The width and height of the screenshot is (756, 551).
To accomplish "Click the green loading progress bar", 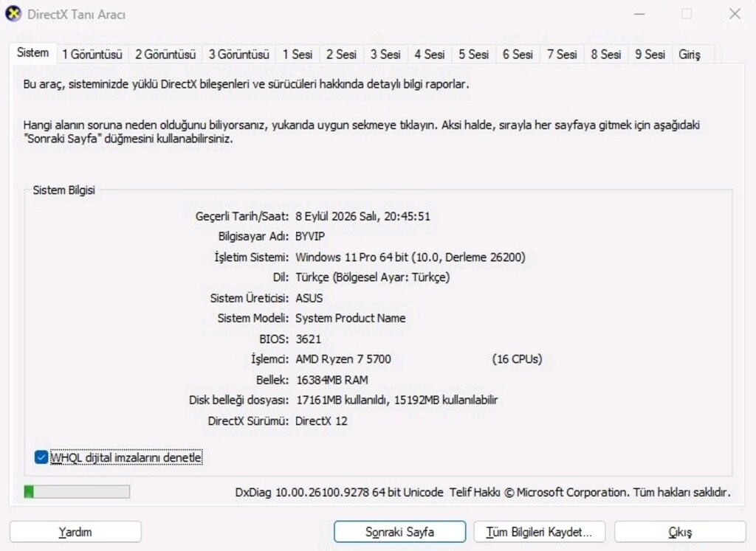I will click(77, 492).
